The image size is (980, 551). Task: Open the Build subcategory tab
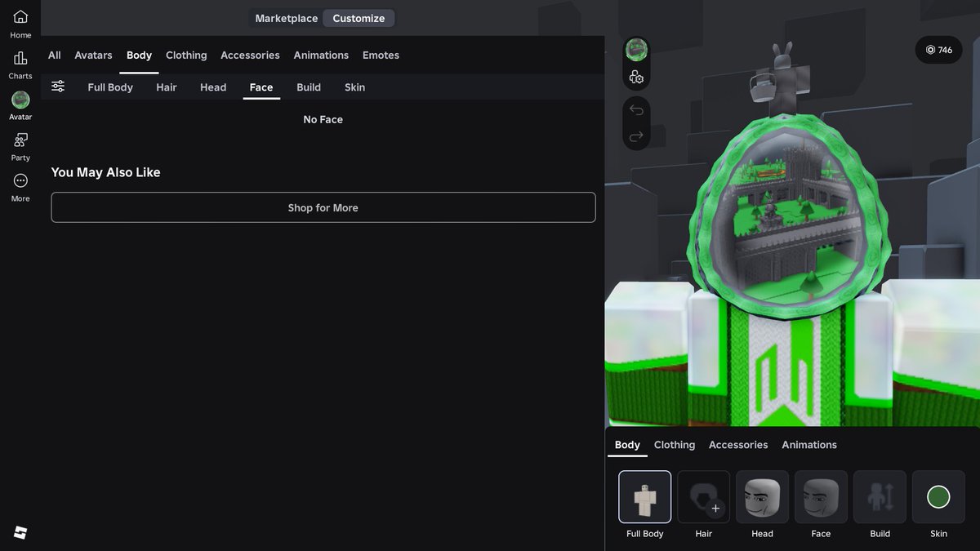point(309,87)
